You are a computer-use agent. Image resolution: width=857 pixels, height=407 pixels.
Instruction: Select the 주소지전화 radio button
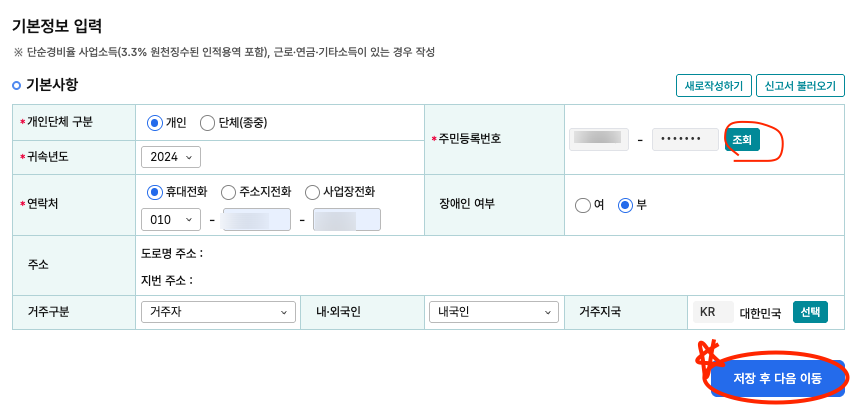pyautogui.click(x=228, y=192)
